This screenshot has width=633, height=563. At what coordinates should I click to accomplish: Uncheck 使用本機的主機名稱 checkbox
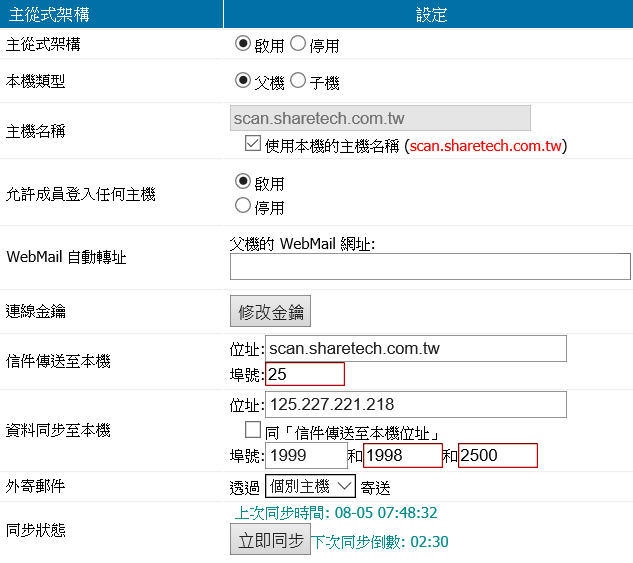[253, 144]
